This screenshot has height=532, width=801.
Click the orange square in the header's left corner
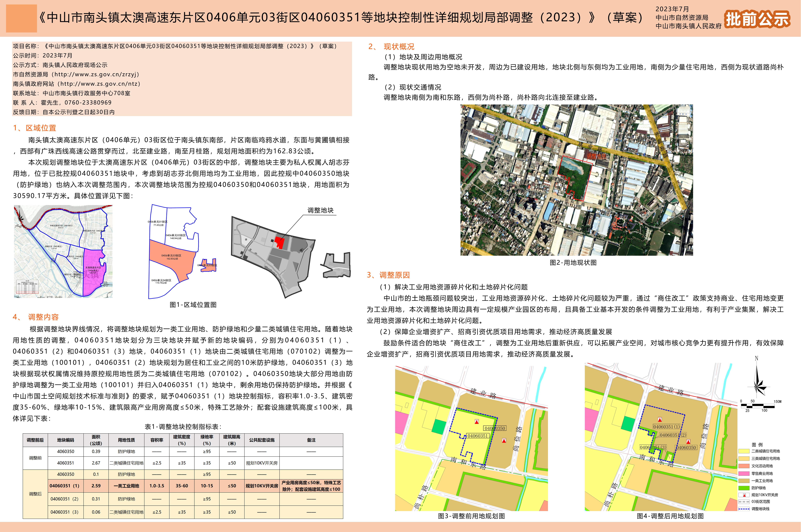pyautogui.click(x=21, y=18)
